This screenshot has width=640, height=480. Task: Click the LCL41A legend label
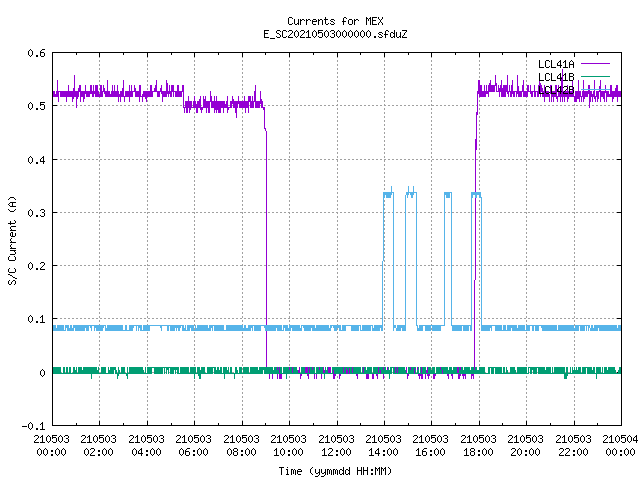point(556,64)
